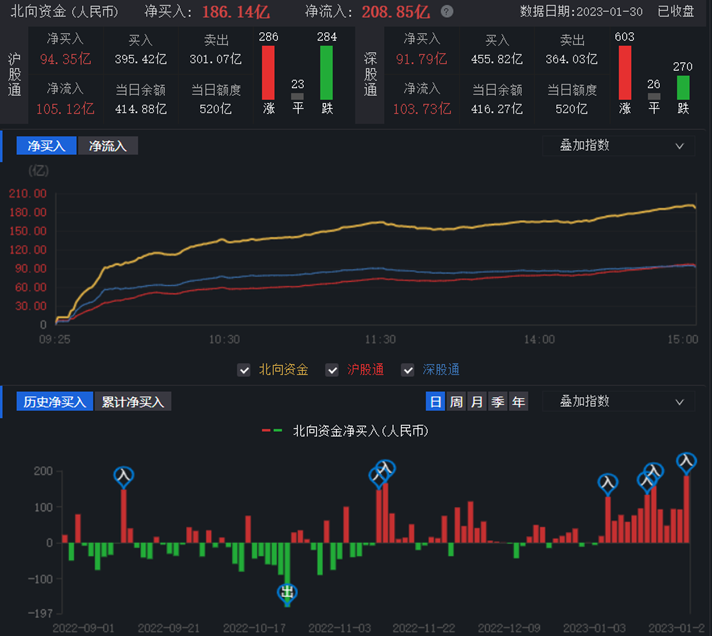Click the gray 平 bar showing 23 in 沪股通

click(x=297, y=97)
